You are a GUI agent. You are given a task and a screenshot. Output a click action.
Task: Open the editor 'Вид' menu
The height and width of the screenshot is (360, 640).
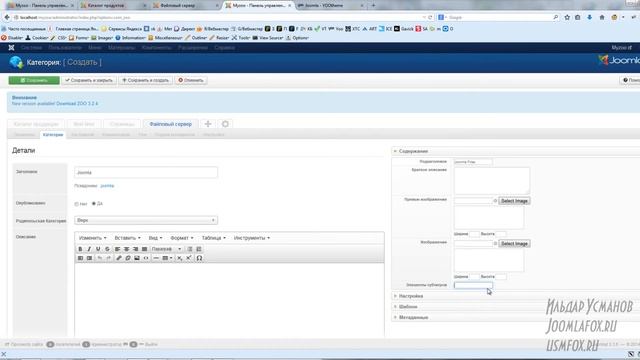point(155,238)
